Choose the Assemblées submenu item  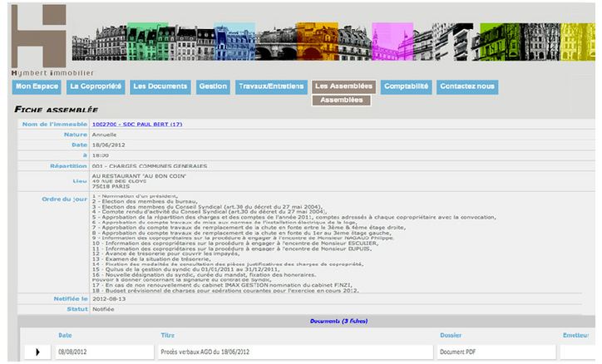(341, 100)
